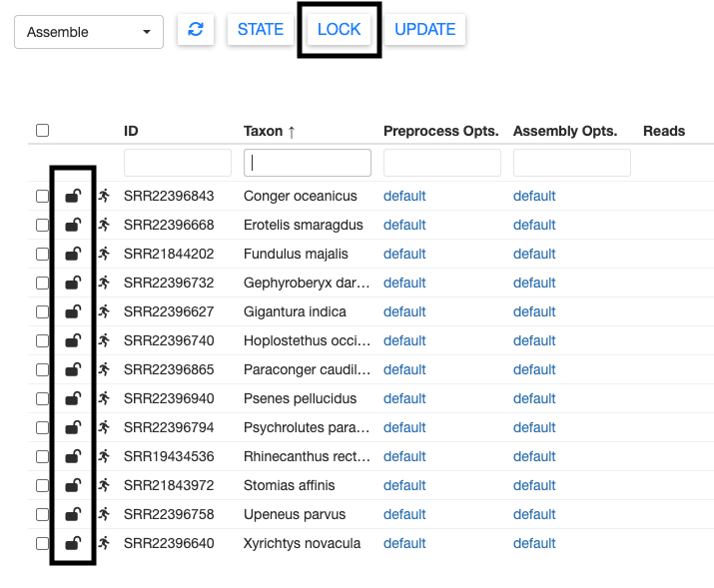Image resolution: width=714 pixels, height=588 pixels.
Task: Tick the checkbox for SRR22396758 row
Action: pyautogui.click(x=42, y=514)
